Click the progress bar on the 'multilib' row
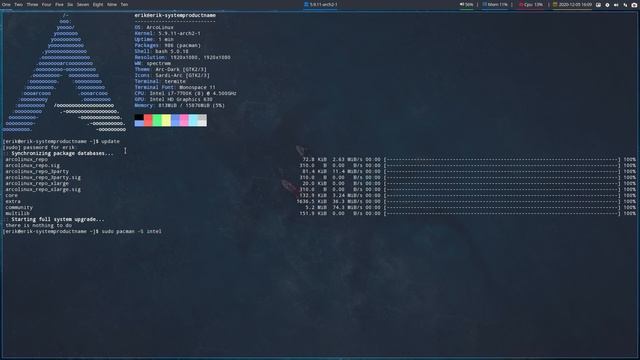640x360 pixels. (x=502, y=213)
